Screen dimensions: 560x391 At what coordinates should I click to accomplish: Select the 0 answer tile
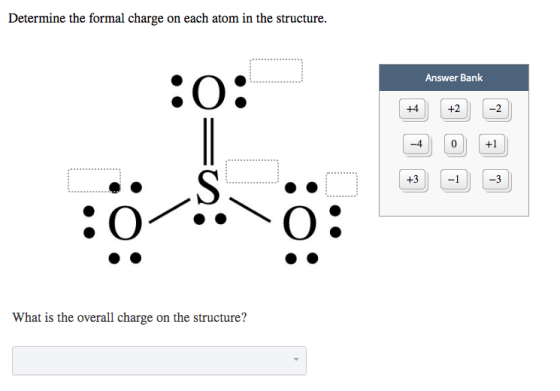[454, 144]
